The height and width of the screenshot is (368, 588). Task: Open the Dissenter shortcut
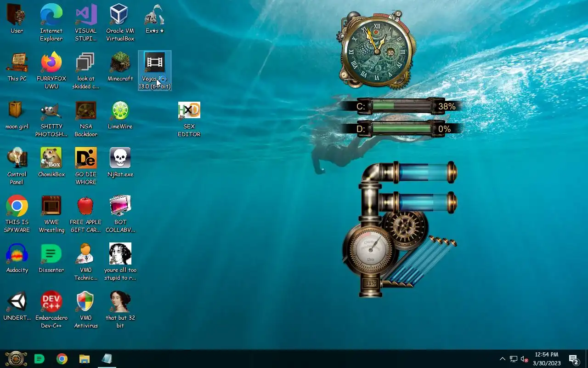[x=51, y=259]
